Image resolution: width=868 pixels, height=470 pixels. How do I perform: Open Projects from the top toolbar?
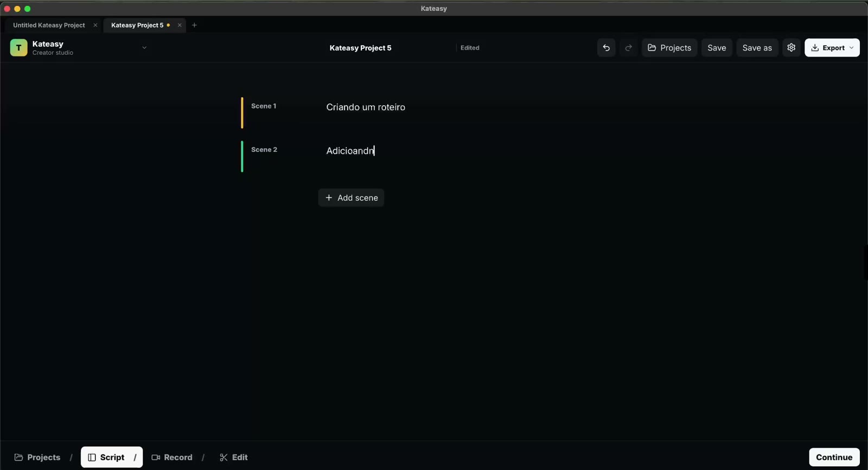click(x=669, y=48)
